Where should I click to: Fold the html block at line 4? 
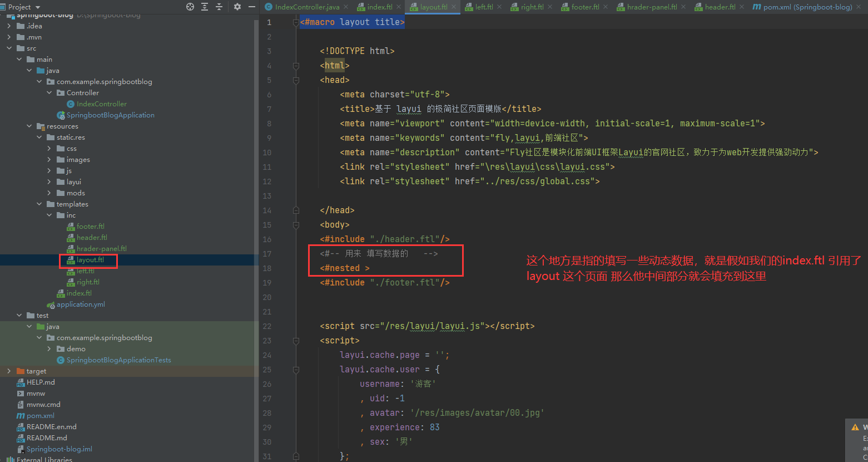(x=296, y=66)
